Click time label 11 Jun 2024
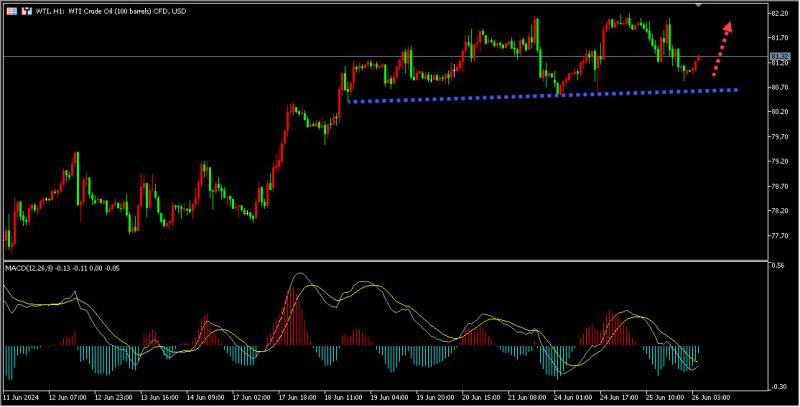Screen dimensions: 800x407 (x=21, y=397)
